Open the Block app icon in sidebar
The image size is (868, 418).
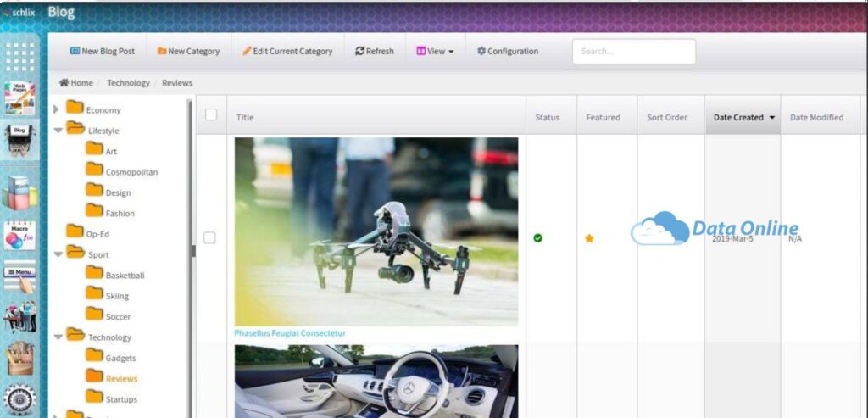(x=19, y=192)
